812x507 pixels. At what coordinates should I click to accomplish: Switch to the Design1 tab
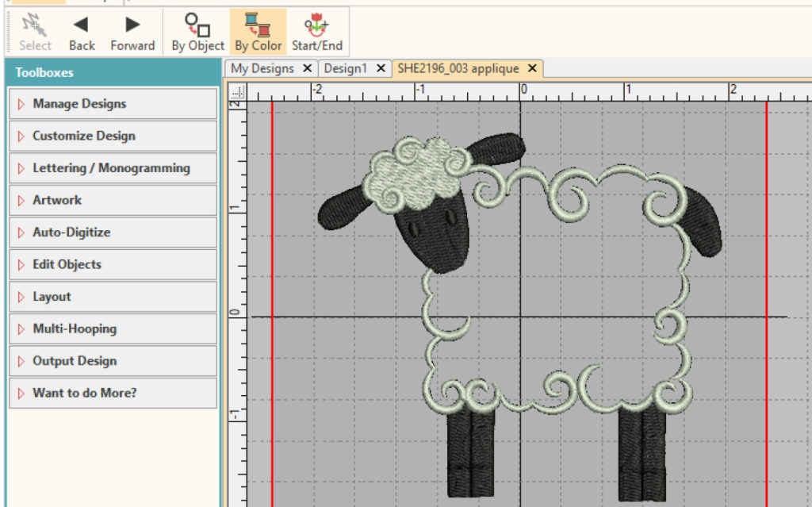[x=346, y=68]
